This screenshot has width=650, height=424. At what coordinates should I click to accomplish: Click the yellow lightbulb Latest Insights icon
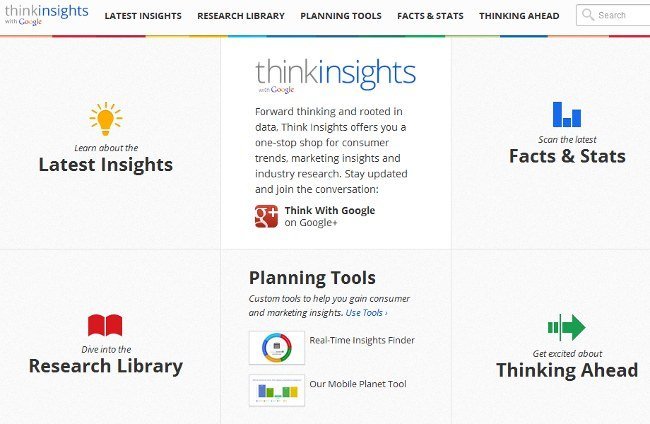105,120
